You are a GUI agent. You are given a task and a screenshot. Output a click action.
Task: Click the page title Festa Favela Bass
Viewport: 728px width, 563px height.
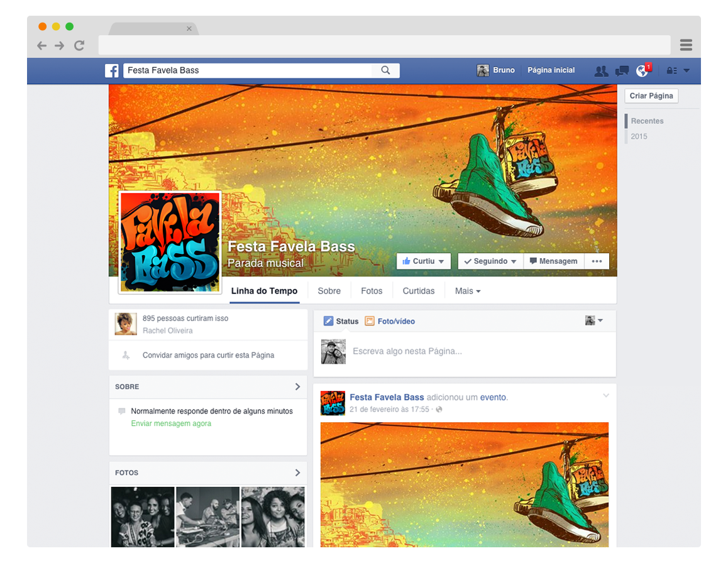291,246
